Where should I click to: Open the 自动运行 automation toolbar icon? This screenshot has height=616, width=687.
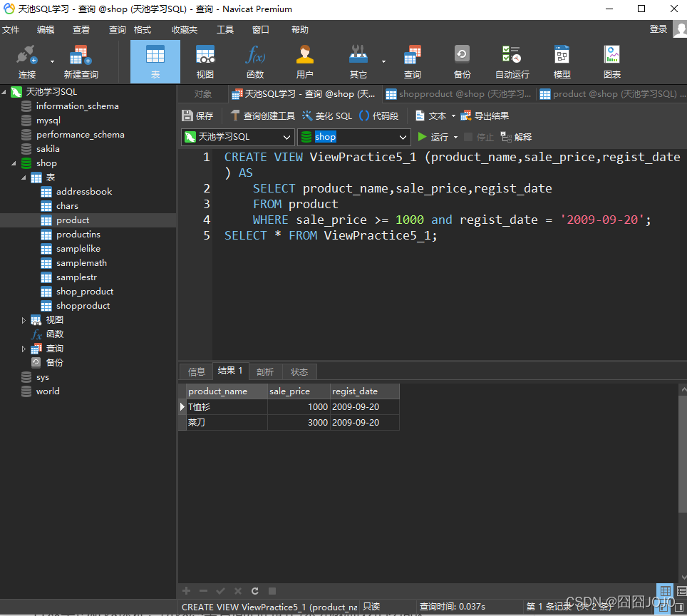512,61
